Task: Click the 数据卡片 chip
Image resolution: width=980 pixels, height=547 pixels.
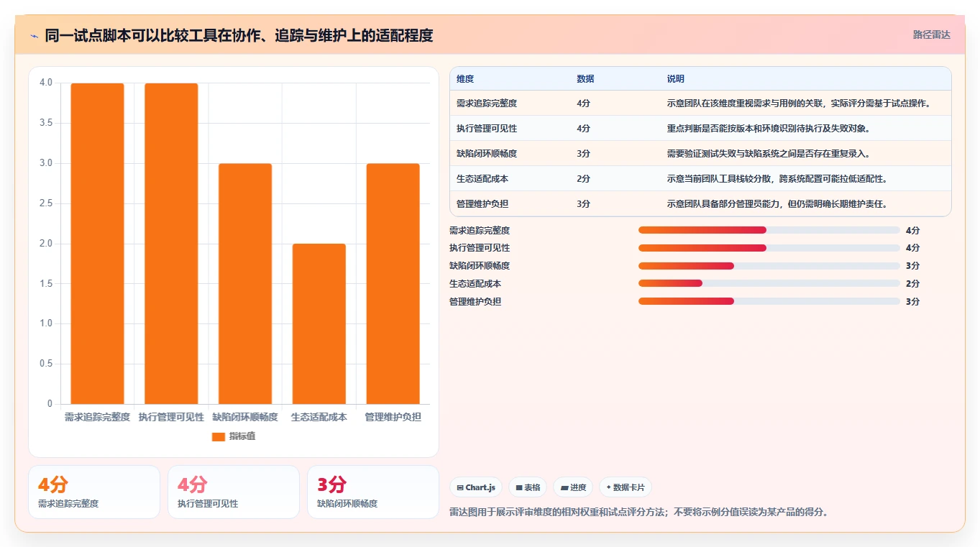Action: tap(626, 487)
